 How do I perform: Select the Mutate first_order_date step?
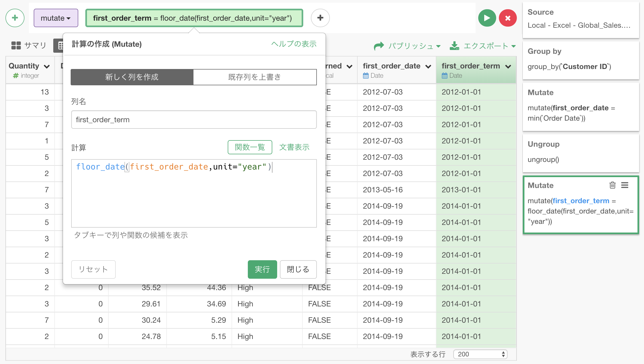(x=581, y=106)
